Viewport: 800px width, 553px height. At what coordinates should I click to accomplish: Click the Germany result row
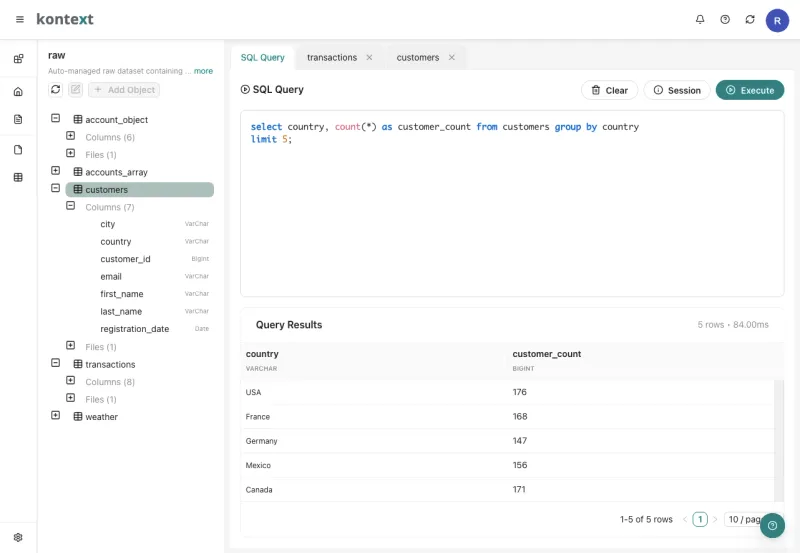tap(508, 441)
